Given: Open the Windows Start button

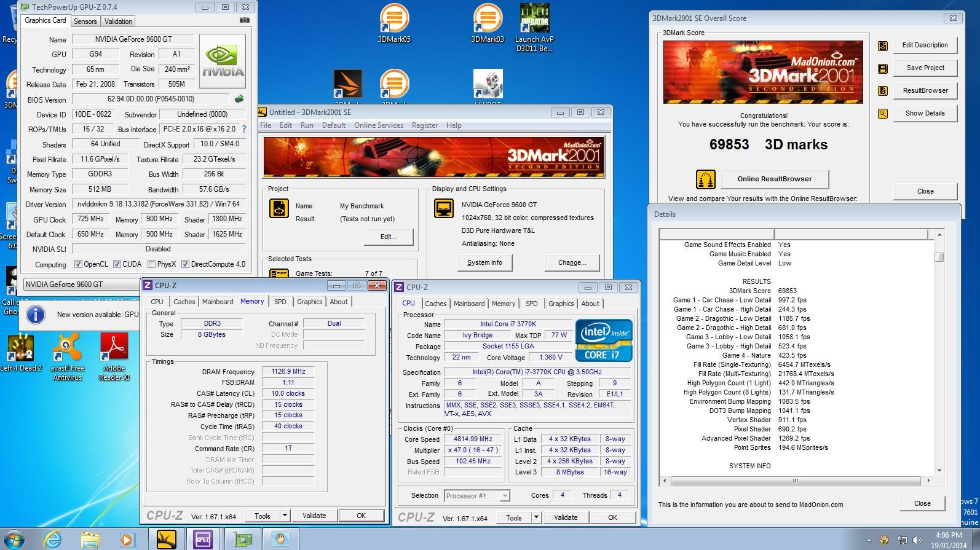Looking at the screenshot, I should (x=14, y=540).
